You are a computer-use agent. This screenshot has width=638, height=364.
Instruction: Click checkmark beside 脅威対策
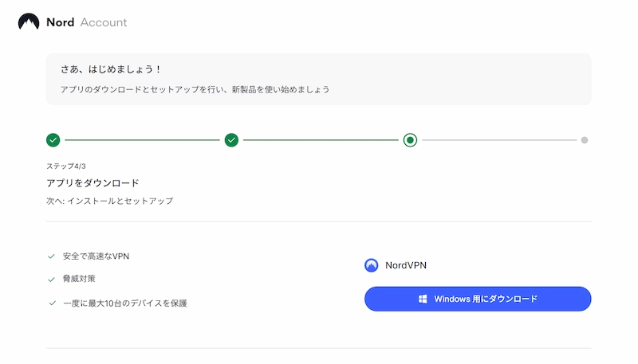51,280
